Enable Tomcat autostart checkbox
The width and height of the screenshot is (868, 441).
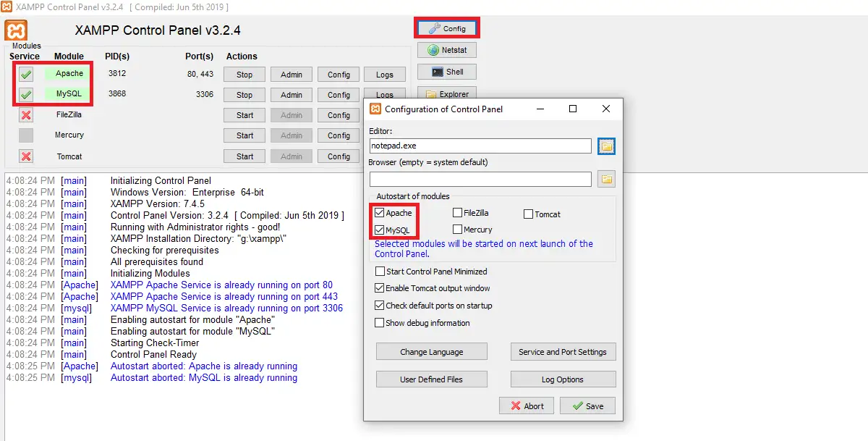point(528,214)
